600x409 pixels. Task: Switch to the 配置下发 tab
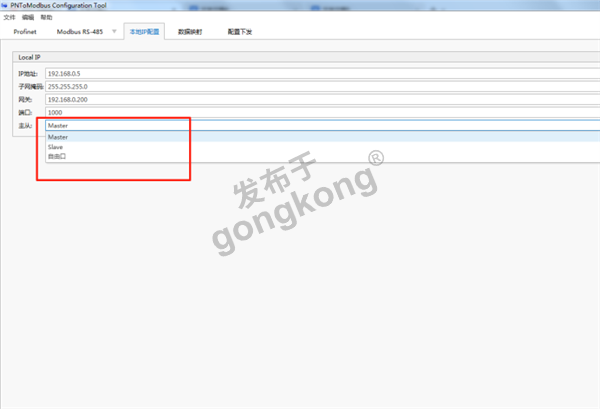(240, 32)
